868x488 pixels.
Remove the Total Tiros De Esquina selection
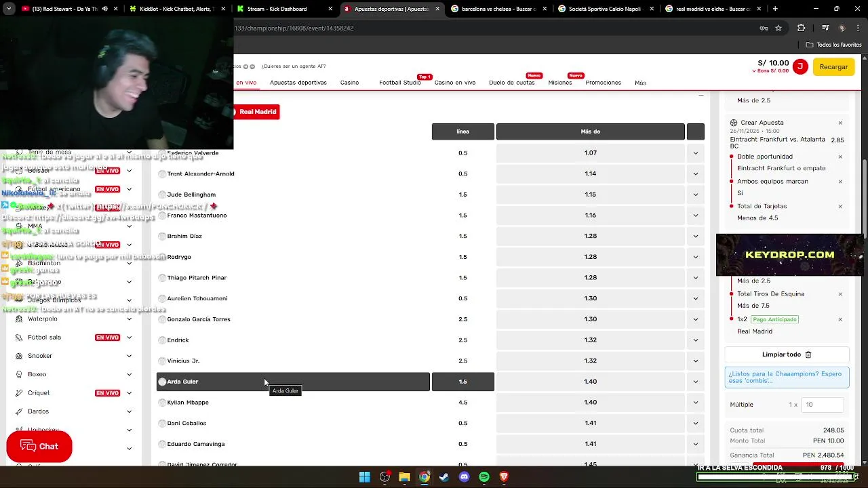840,294
